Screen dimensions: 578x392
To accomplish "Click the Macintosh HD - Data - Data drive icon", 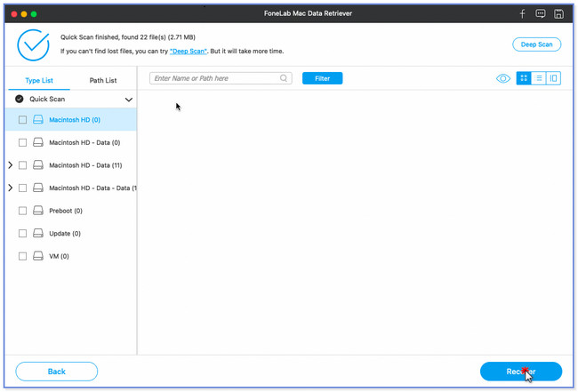I will pos(38,188).
